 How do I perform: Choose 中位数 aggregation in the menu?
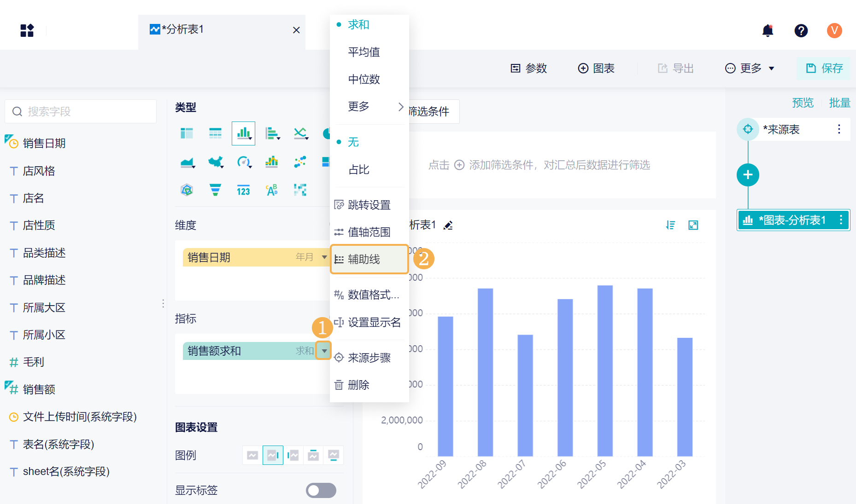pyautogui.click(x=369, y=79)
